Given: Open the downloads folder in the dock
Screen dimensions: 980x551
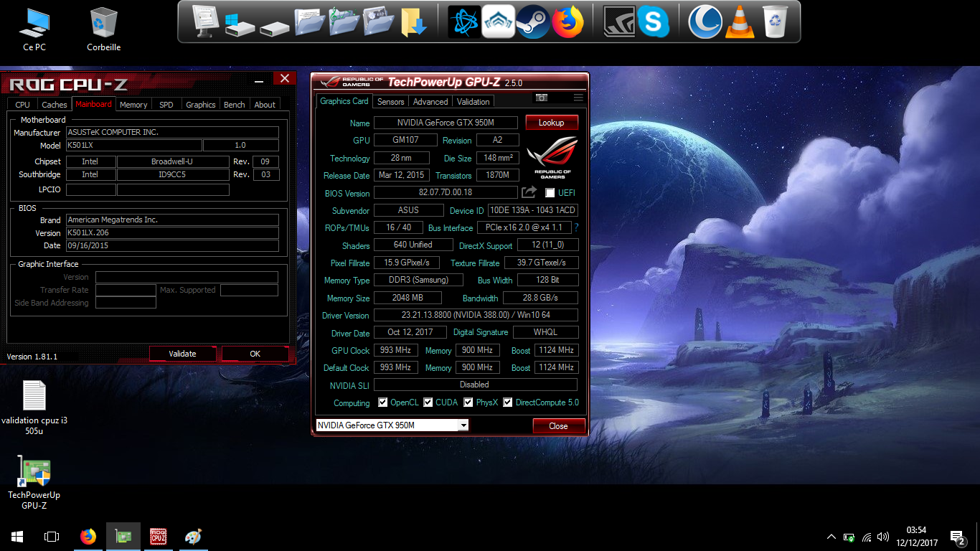Looking at the screenshot, I should point(414,22).
